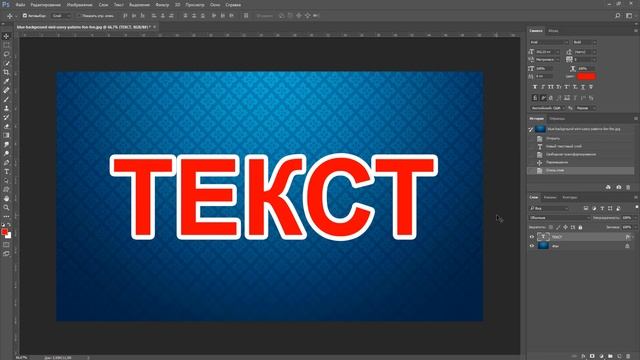This screenshot has width=640, height=360.
Task: Open the Фильтр menu
Action: pyautogui.click(x=162, y=5)
